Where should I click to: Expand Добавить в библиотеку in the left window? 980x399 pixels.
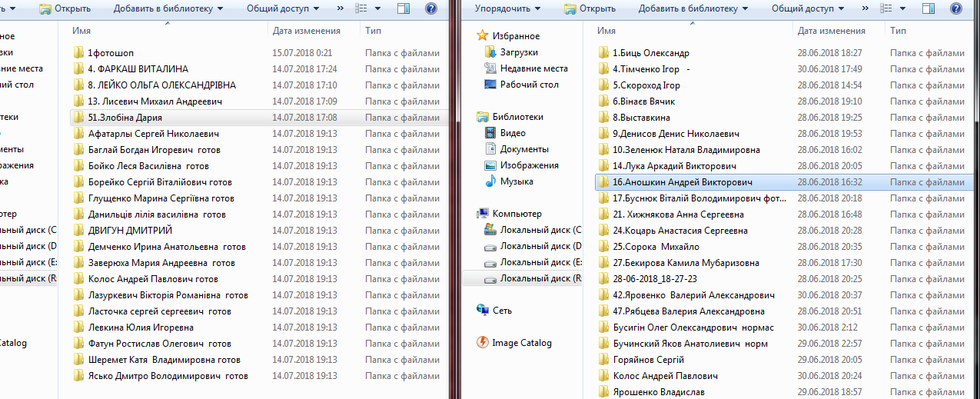point(168,8)
